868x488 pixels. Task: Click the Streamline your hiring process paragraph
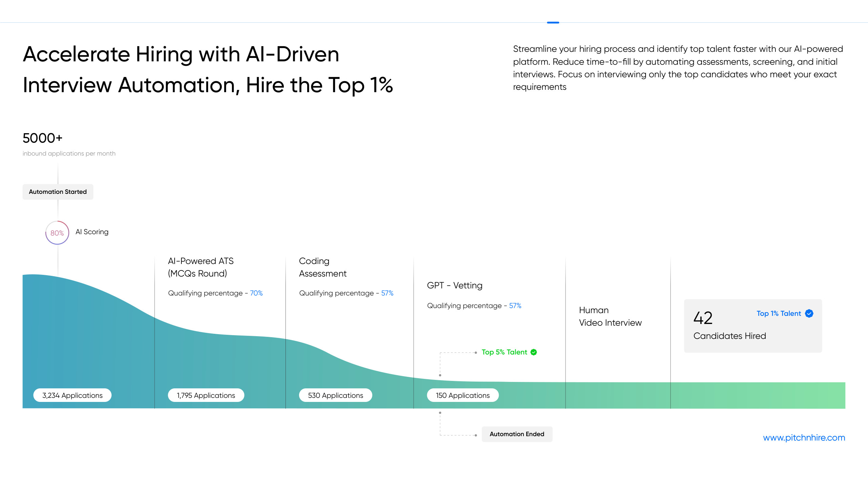(x=678, y=68)
